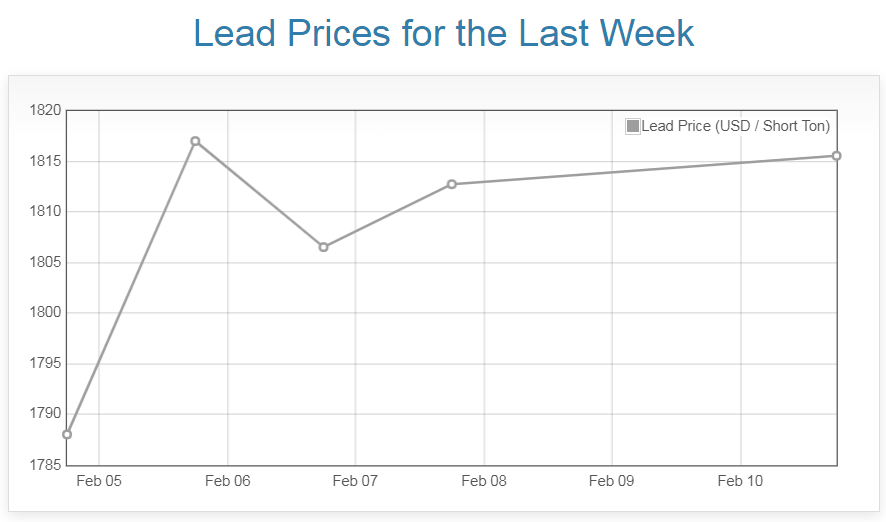Click the data point near 1806.5

tap(323, 247)
